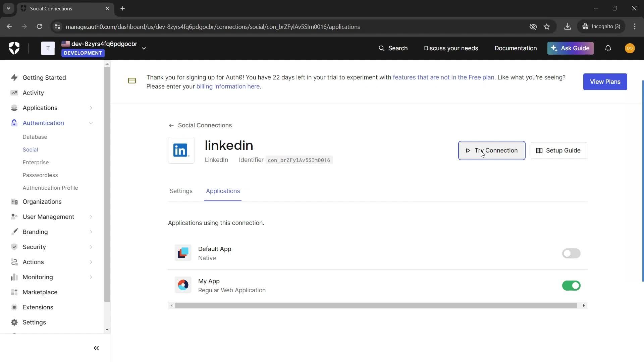
Task: Expand the Monitoring section
Action: click(x=91, y=277)
